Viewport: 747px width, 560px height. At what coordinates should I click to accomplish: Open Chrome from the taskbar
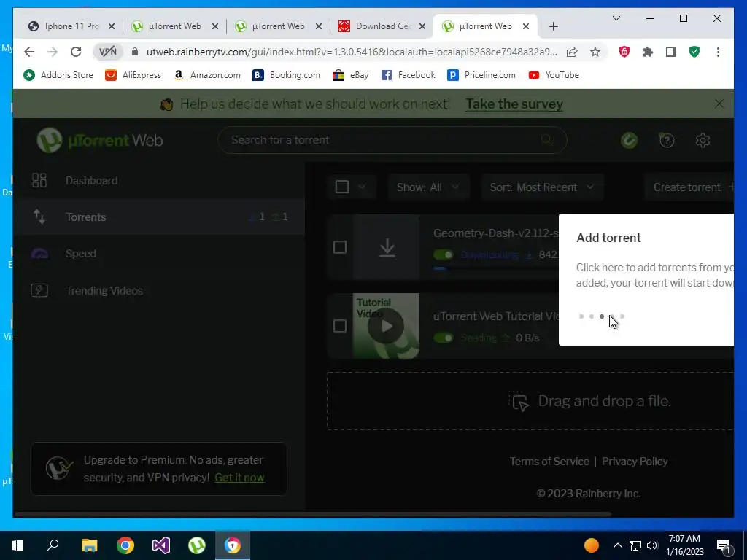coord(125,545)
